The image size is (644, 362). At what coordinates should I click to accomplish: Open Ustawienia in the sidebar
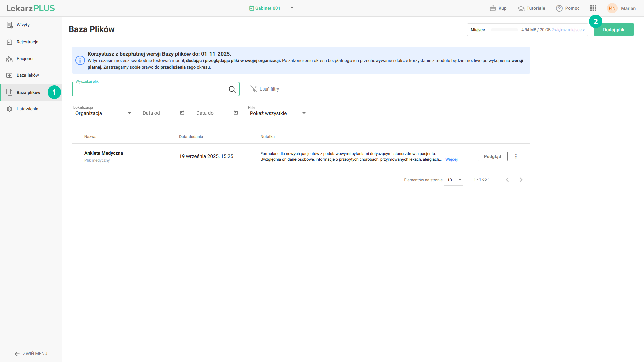pyautogui.click(x=27, y=109)
